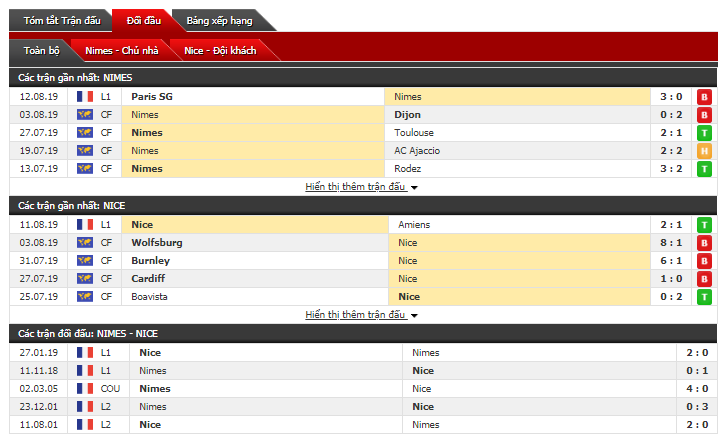Expand more Nice matches link
Viewport: 719px width, 434px height.
tap(361, 315)
